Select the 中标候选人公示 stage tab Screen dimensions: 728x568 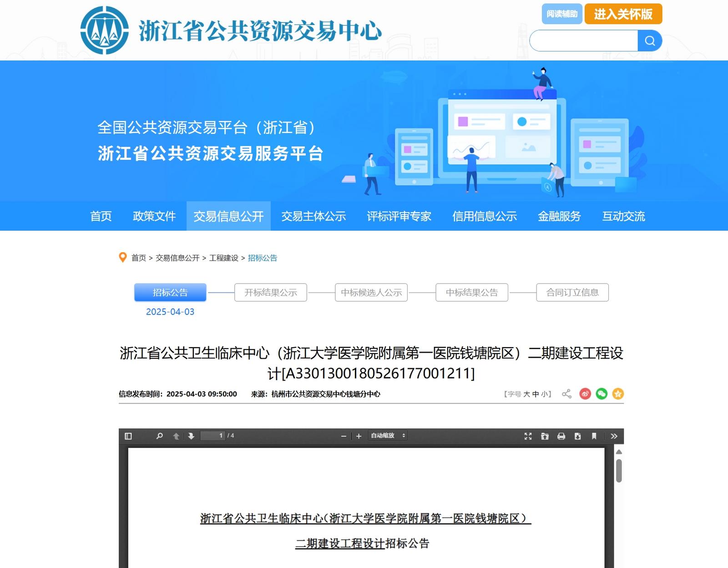tap(371, 292)
